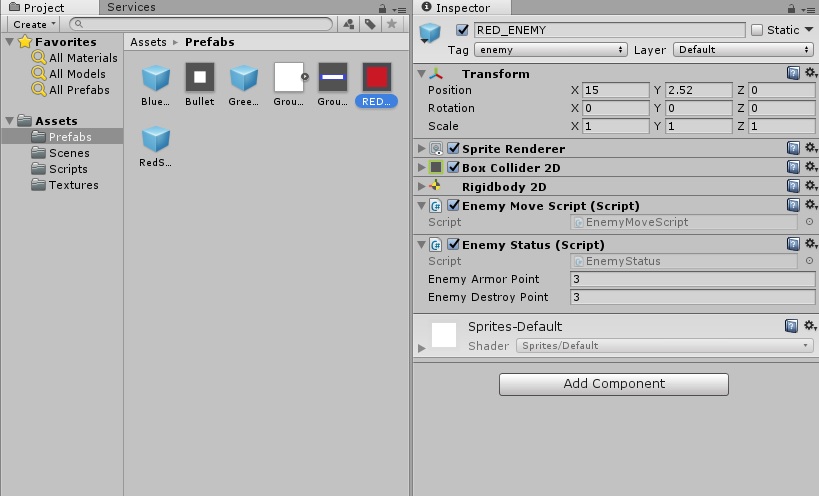Select the Blue prefab cube asset
The height and width of the screenshot is (496, 819).
tap(156, 78)
